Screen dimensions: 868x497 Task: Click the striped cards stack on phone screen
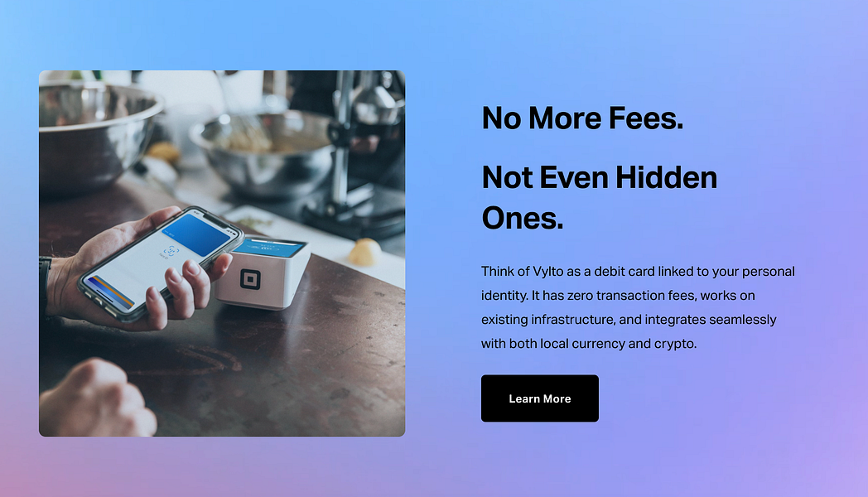[110, 291]
